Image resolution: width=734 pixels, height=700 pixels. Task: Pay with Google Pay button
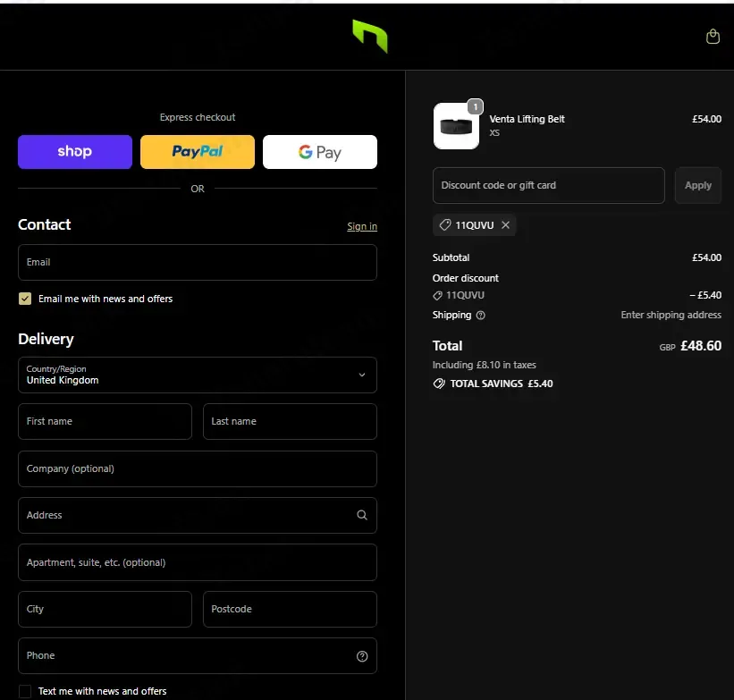(320, 152)
